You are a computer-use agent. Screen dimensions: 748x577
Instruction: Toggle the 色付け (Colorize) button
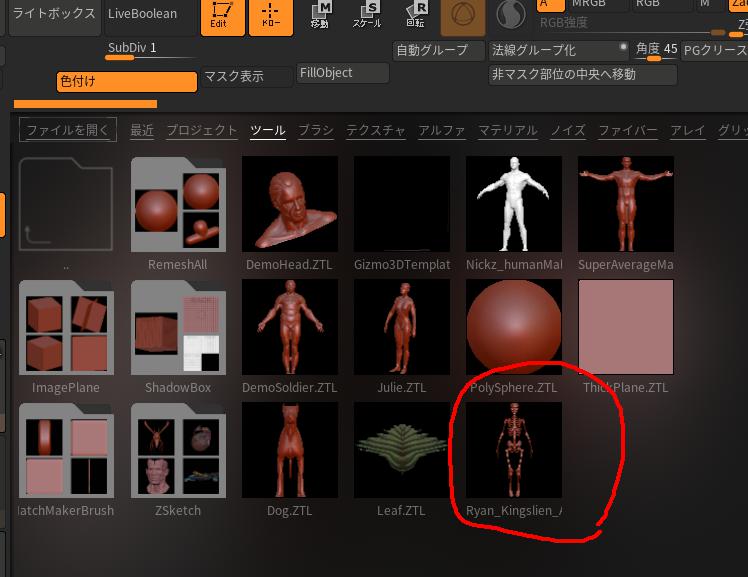click(x=127, y=82)
